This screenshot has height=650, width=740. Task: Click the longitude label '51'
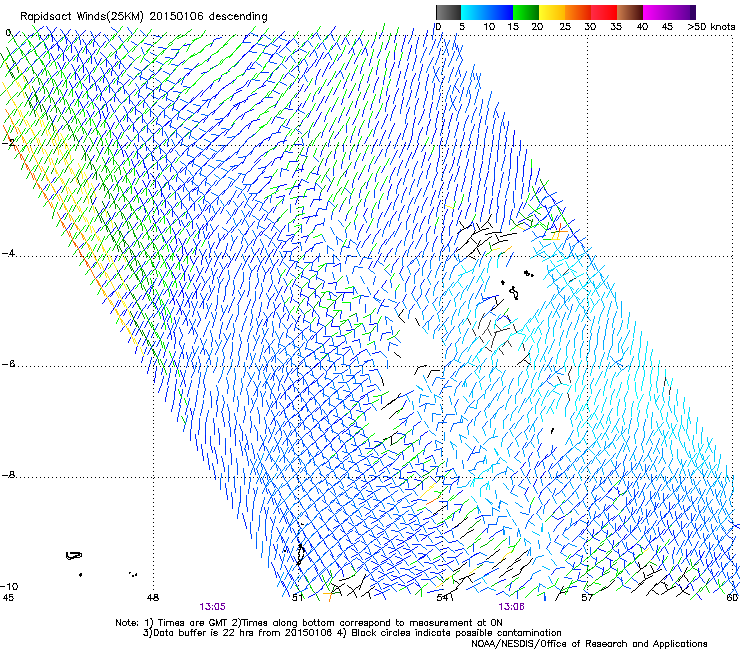click(297, 598)
